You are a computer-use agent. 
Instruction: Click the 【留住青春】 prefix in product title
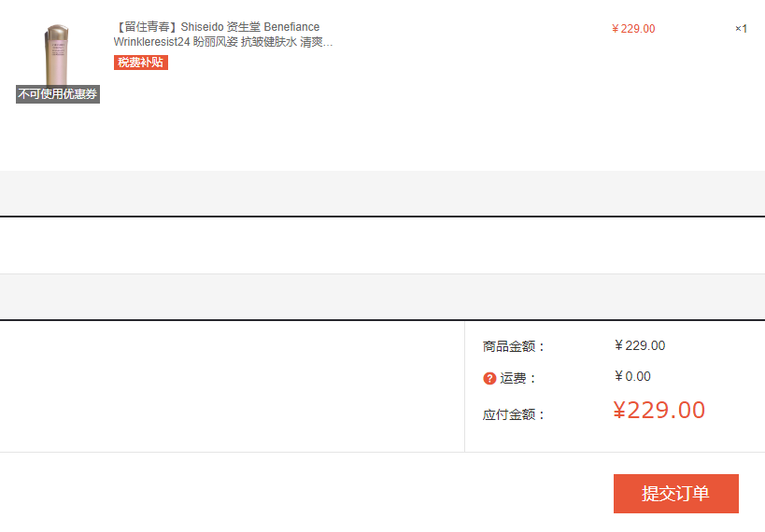tap(147, 27)
